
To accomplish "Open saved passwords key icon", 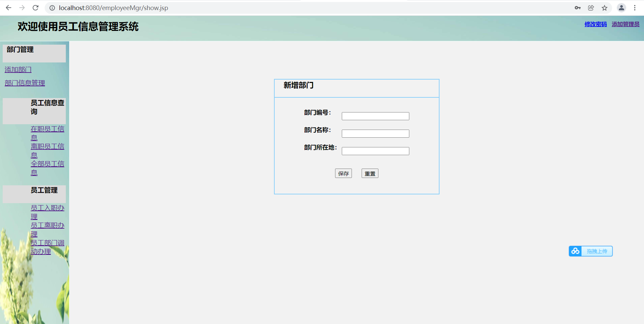I will pos(578,8).
